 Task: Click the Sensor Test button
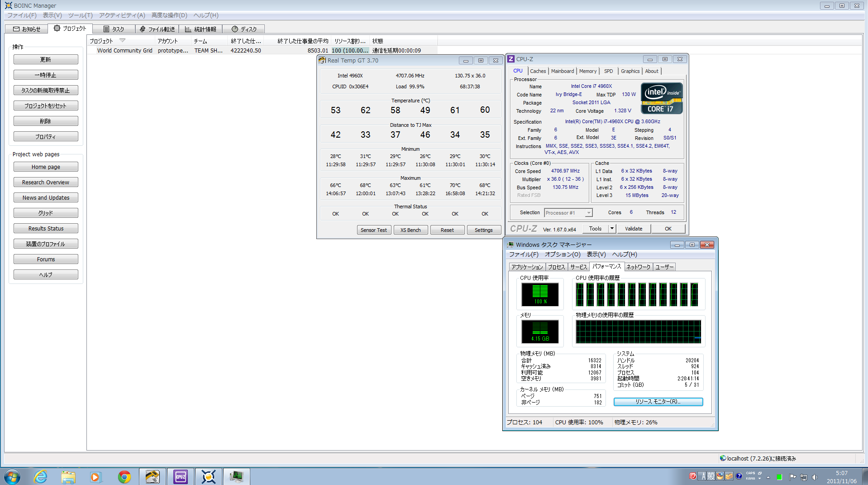[373, 230]
